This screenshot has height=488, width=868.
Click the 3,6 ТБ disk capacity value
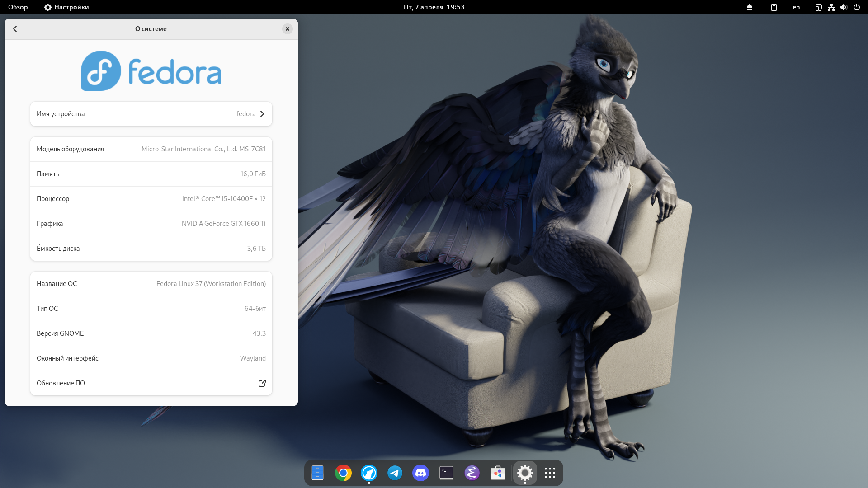coord(256,249)
